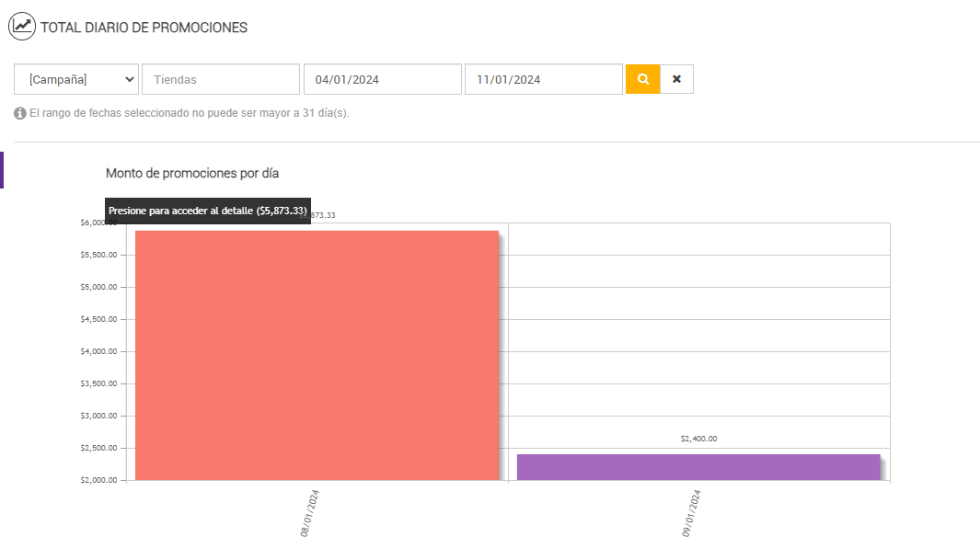Click the "Monto de promociones por día" title
Viewport: 980px width, 560px height.
[x=192, y=173]
